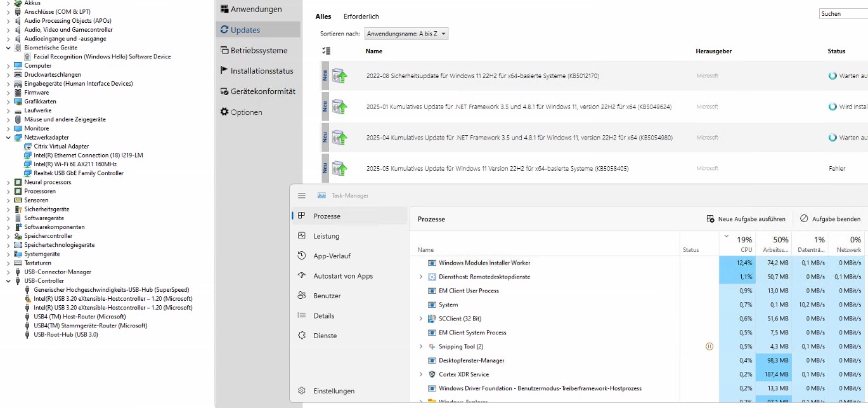Click update icon for KB5054980
The width and height of the screenshot is (868, 408).
(x=340, y=138)
